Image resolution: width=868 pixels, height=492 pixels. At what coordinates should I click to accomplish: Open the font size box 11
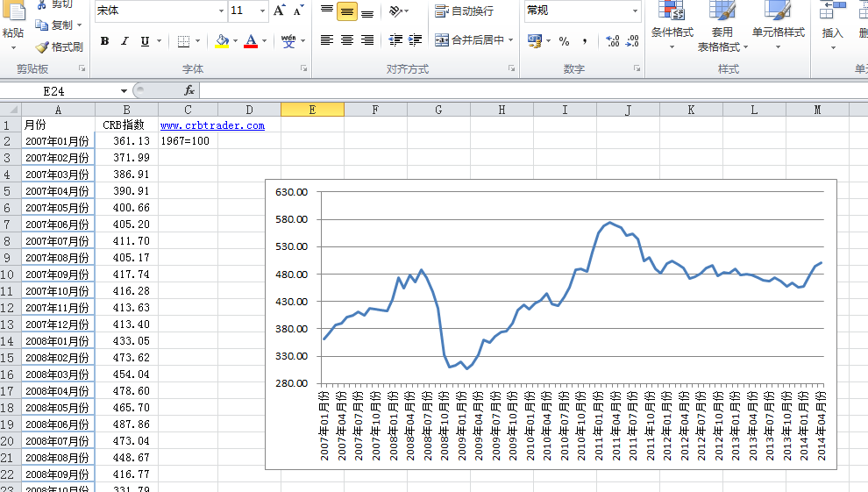[248, 11]
